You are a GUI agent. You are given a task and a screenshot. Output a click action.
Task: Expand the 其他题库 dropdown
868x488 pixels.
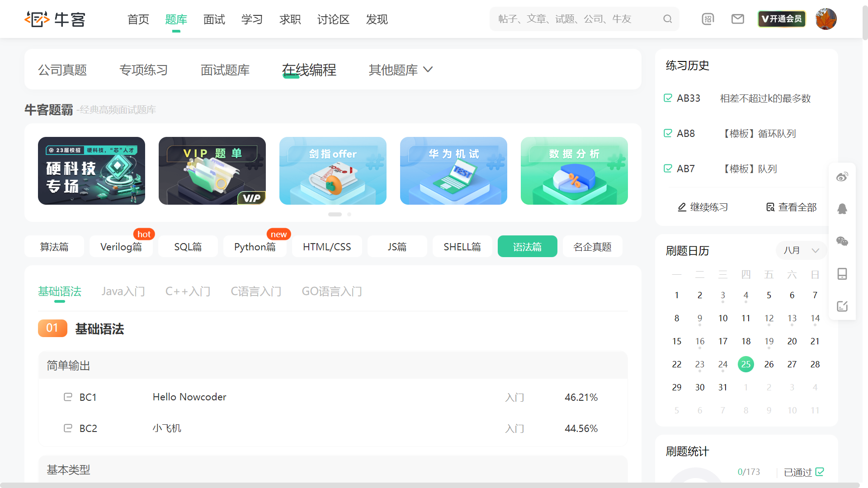click(x=401, y=70)
